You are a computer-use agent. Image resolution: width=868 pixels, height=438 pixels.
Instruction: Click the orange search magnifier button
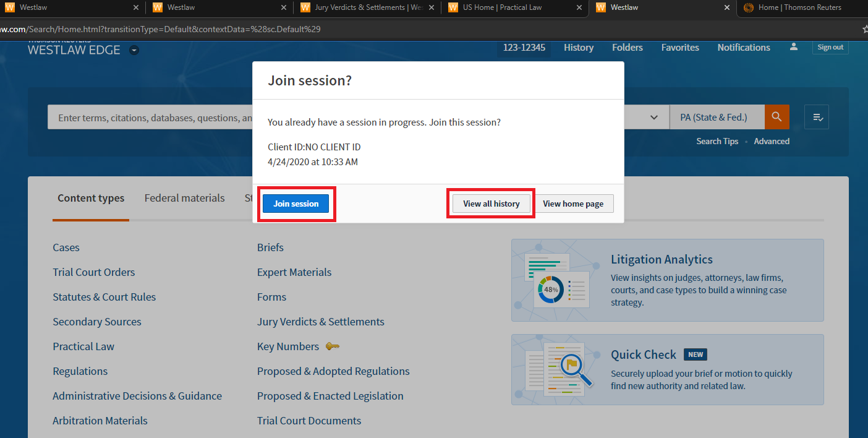[x=777, y=117]
